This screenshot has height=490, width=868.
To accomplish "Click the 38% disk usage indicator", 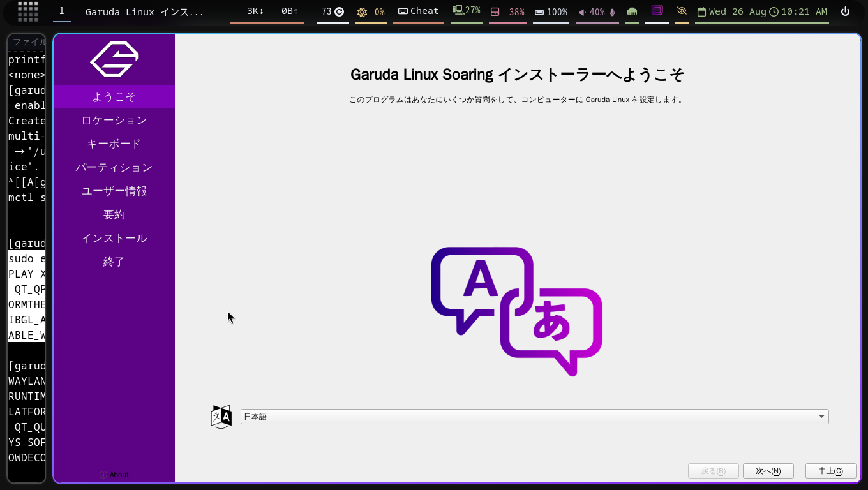I will coord(508,12).
